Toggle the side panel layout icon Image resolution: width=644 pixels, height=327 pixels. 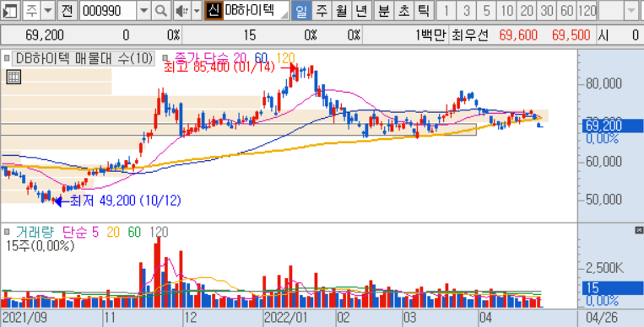[10, 11]
